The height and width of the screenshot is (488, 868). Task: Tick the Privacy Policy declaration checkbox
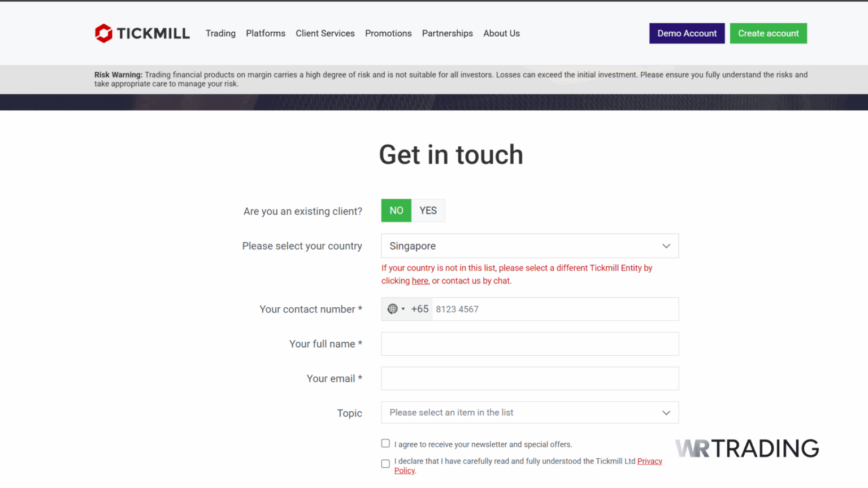point(385,464)
